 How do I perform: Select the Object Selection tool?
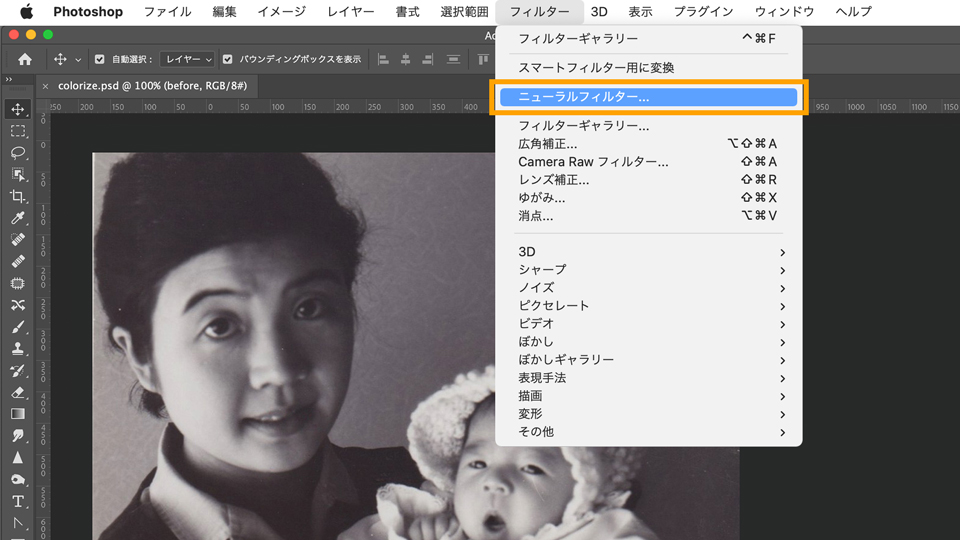click(18, 174)
